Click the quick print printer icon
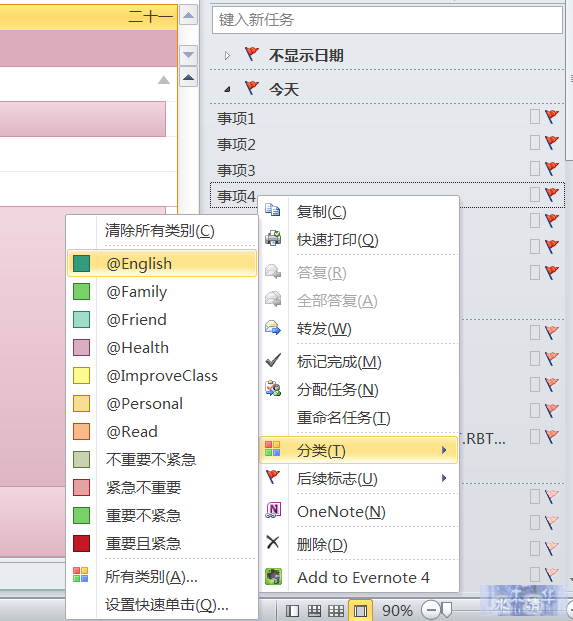 pos(273,238)
